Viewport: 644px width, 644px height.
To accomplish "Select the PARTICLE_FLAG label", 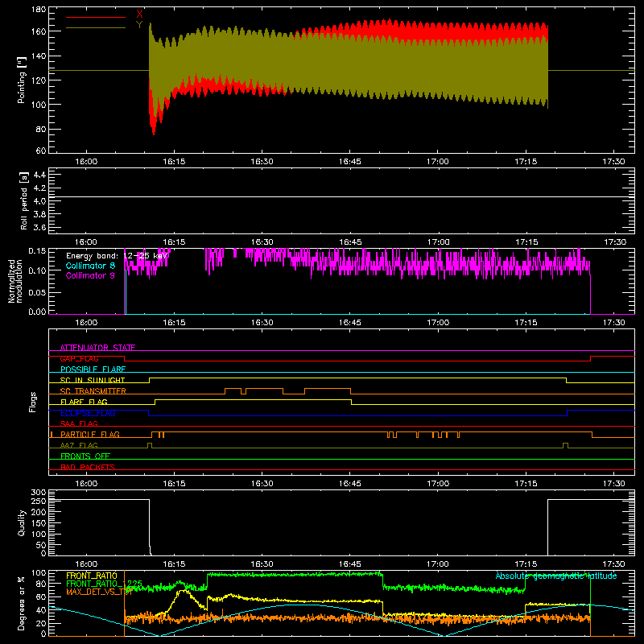I will [x=90, y=435].
